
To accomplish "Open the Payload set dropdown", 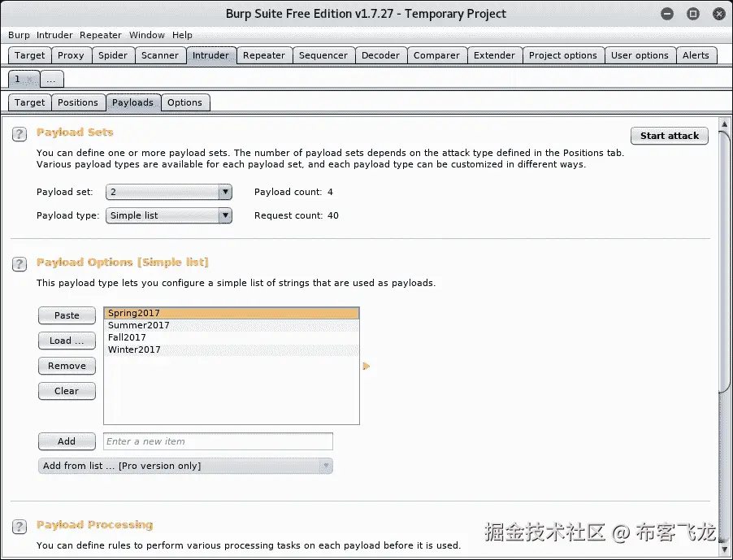I will [169, 192].
